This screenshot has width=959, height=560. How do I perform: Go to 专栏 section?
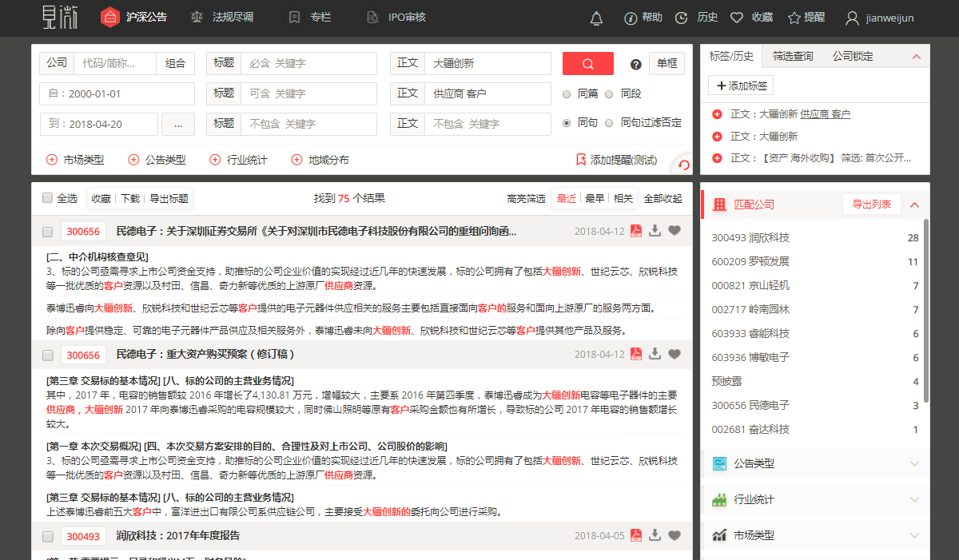point(309,18)
